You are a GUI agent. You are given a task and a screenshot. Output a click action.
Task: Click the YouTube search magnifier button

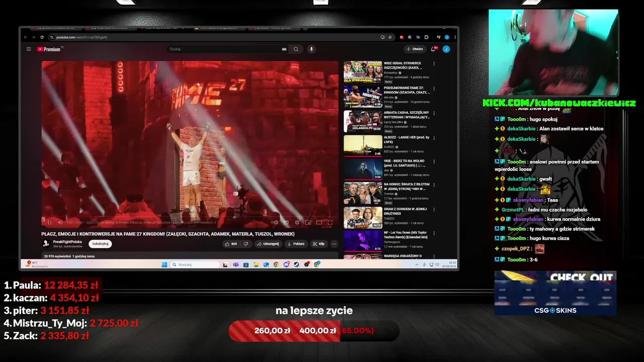pyautogui.click(x=296, y=49)
